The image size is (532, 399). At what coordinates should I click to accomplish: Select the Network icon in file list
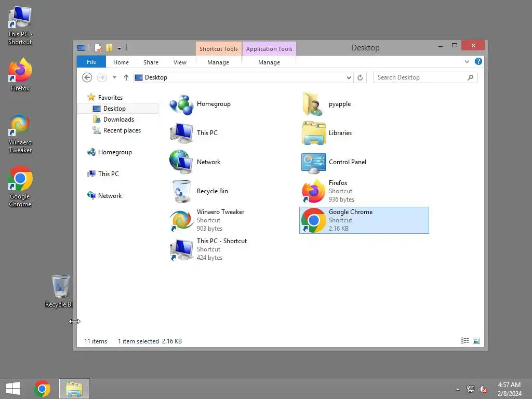[x=181, y=162]
